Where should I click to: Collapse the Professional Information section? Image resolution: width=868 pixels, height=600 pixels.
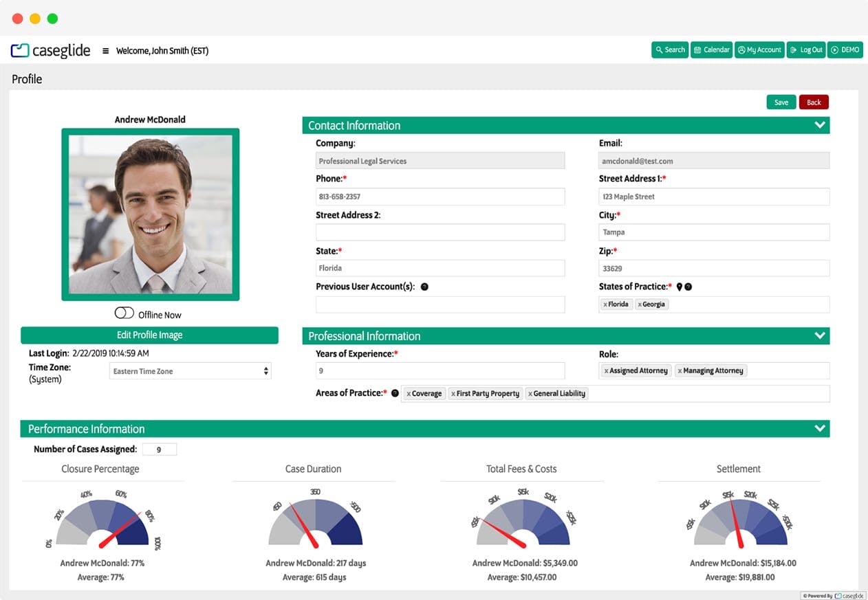point(819,335)
